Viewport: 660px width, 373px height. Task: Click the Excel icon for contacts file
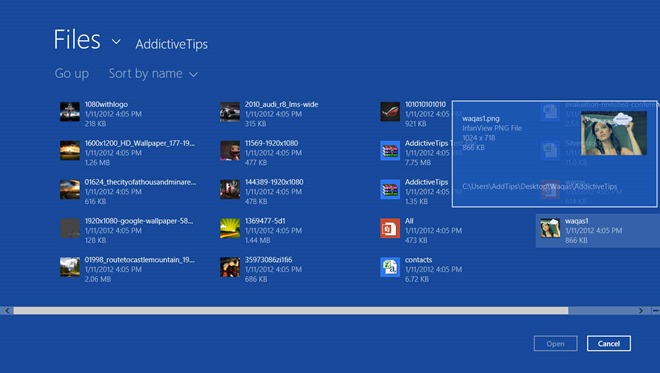(x=390, y=267)
